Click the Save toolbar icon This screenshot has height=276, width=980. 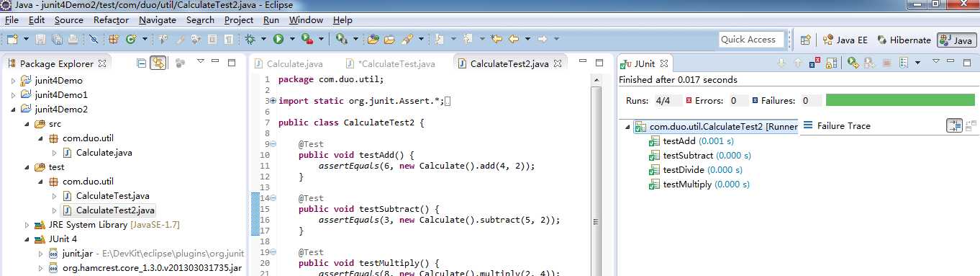tap(40, 39)
